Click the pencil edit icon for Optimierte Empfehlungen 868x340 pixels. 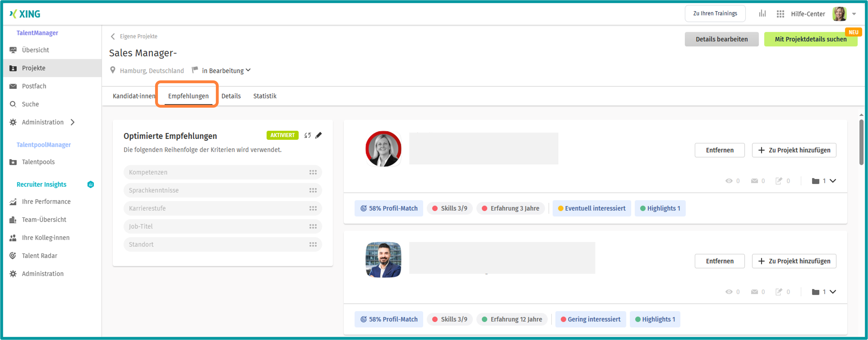(x=318, y=135)
